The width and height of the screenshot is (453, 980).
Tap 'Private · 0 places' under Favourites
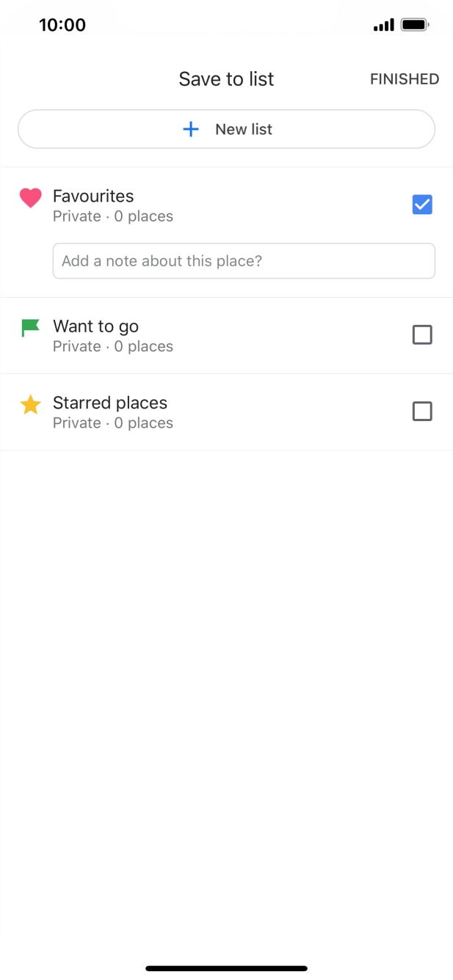113,216
